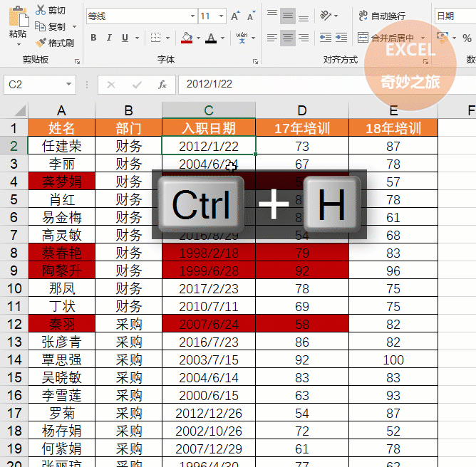Click the decrease indent icon
The image size is (476, 467).
(326, 38)
